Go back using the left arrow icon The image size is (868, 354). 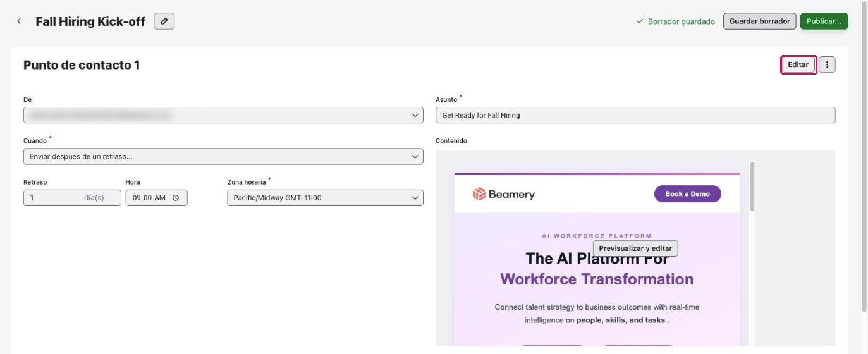click(x=19, y=21)
